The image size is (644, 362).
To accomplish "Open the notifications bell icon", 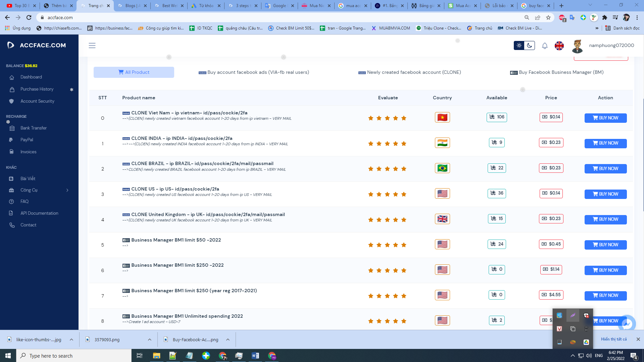I will (545, 46).
